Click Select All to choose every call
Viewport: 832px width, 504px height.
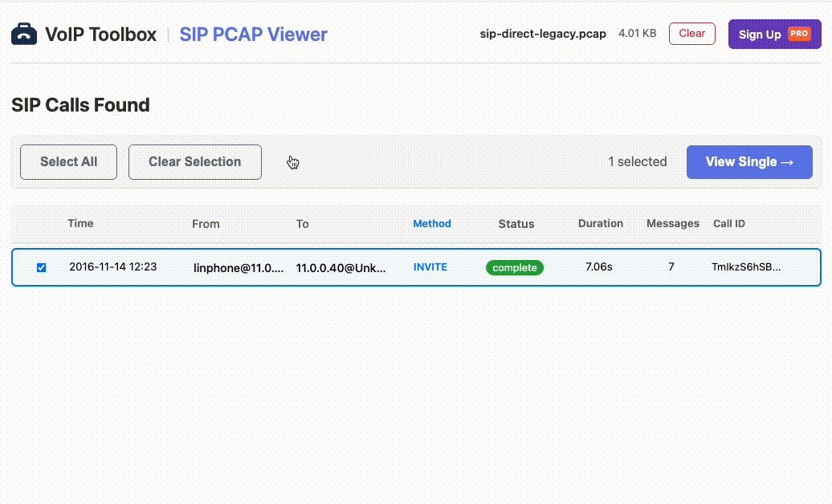(68, 161)
